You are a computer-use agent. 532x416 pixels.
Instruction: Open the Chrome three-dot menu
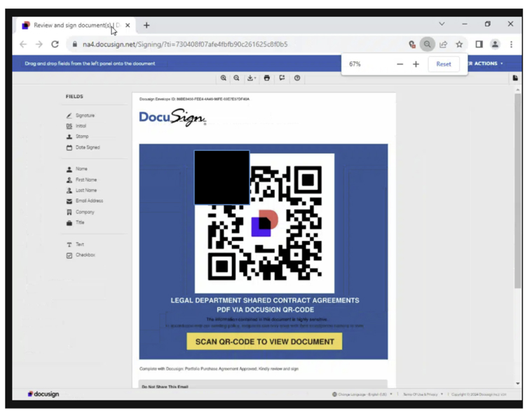click(x=511, y=44)
